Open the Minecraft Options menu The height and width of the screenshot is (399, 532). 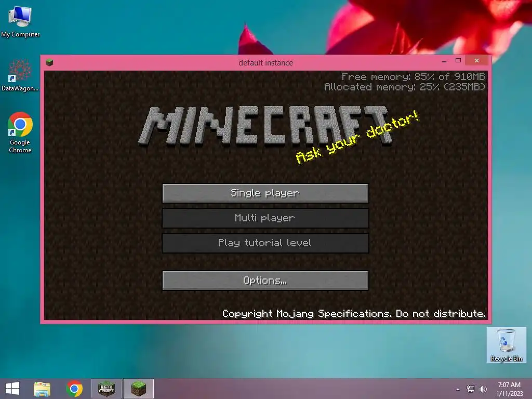pos(265,280)
